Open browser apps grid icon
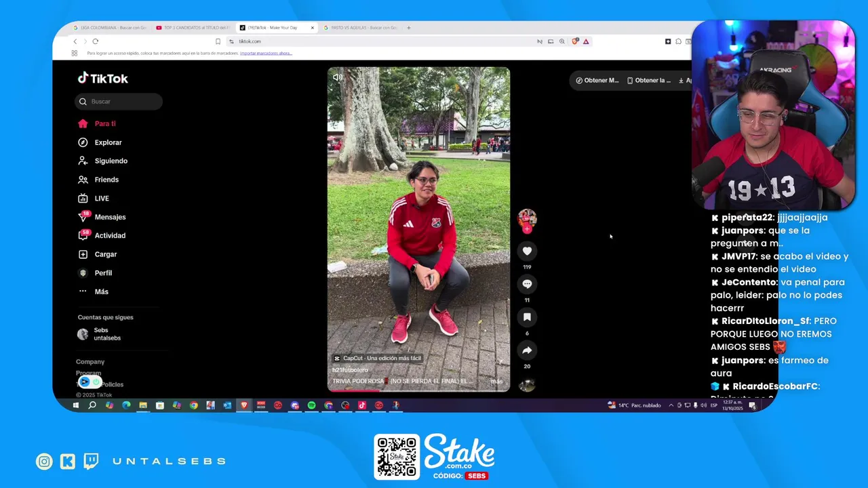The image size is (868, 488). click(75, 53)
